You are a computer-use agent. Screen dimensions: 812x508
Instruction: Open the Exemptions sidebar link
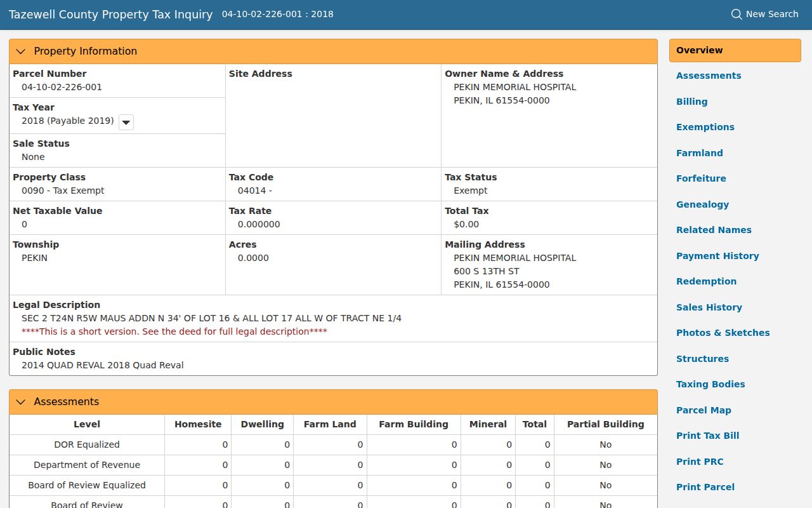[x=705, y=127]
